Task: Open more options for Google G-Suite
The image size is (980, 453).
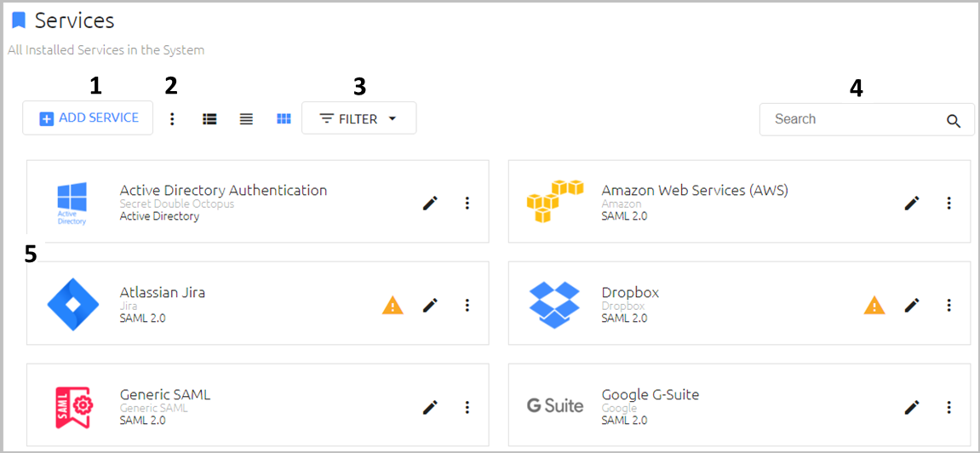Action: point(948,407)
